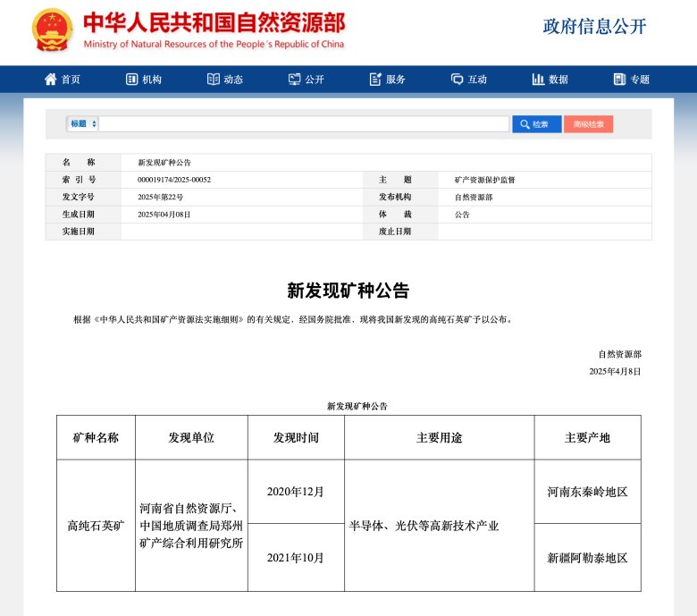Open the 政府信息公开 link in header

(x=594, y=26)
